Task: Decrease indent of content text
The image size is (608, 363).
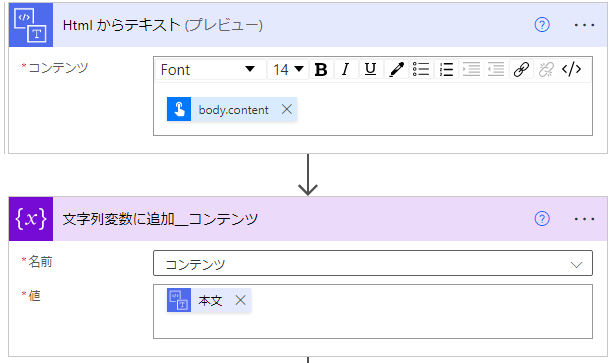Action: pyautogui.click(x=496, y=70)
